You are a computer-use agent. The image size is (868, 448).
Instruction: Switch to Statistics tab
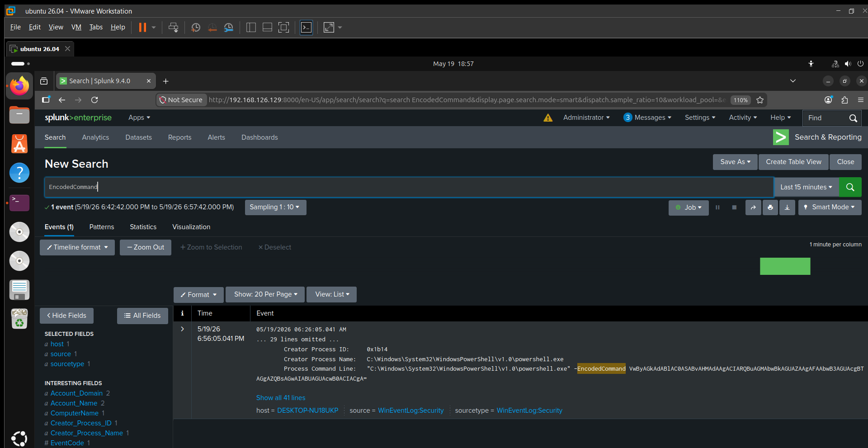tap(143, 227)
